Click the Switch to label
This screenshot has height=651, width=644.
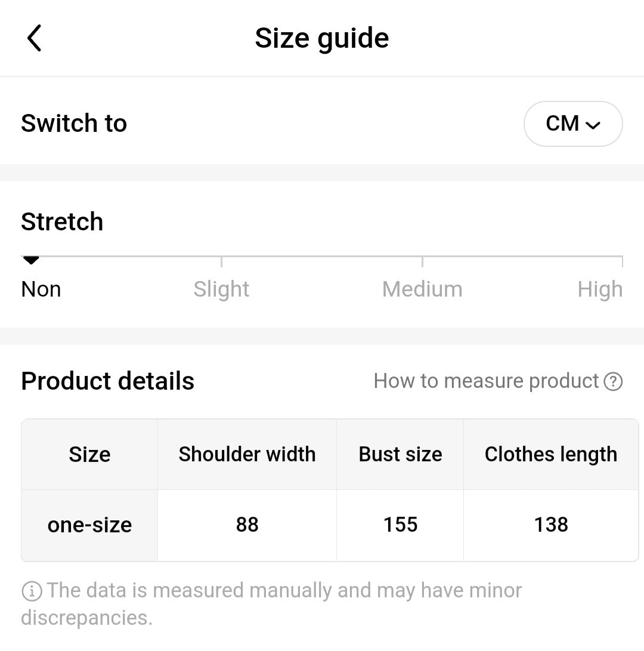tap(74, 124)
